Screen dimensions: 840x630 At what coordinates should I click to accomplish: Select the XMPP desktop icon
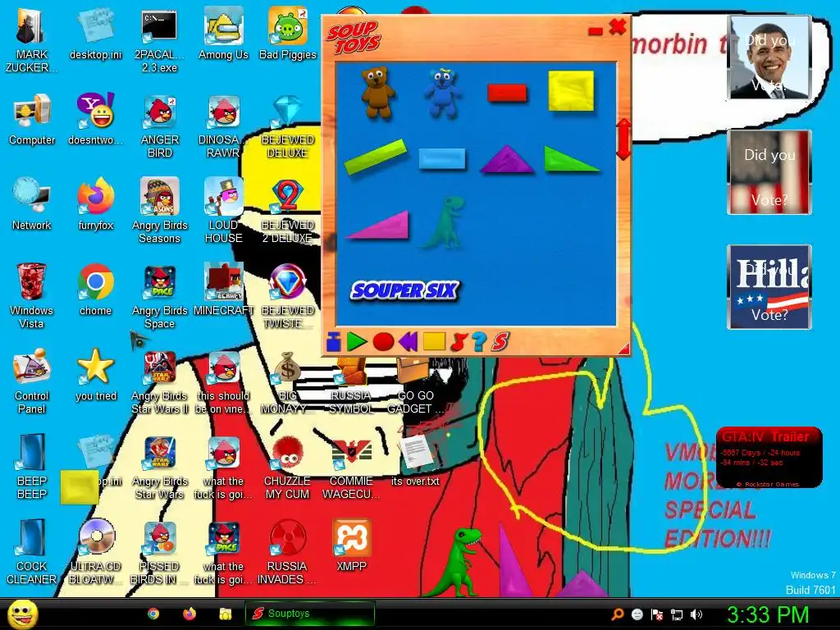pos(351,546)
